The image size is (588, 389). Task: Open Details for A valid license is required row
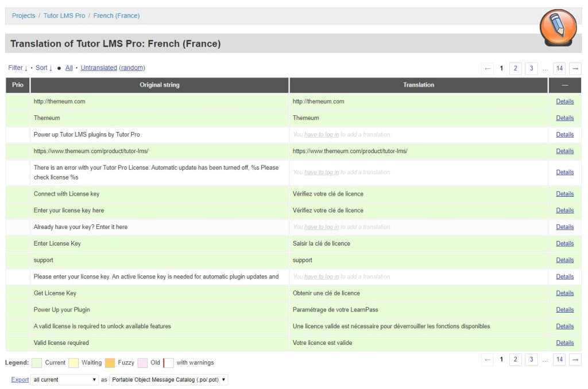pos(565,326)
